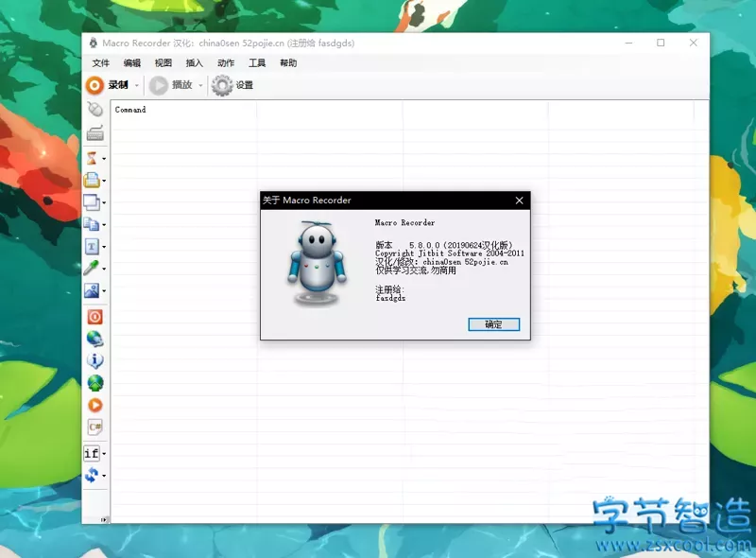Close the 关于 Macro Recorder dialog
The height and width of the screenshot is (558, 756).
tap(519, 201)
